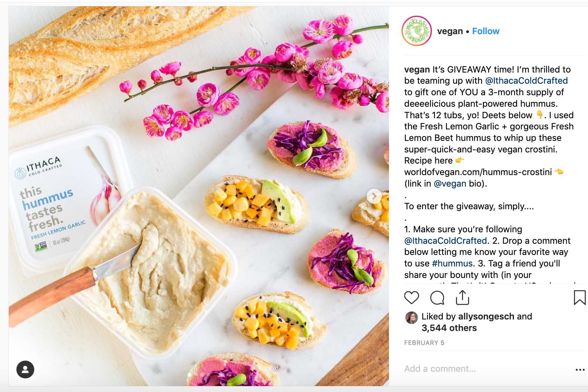This screenshot has width=588, height=392.
Task: Open comments with the speech bubble icon
Action: [437, 298]
